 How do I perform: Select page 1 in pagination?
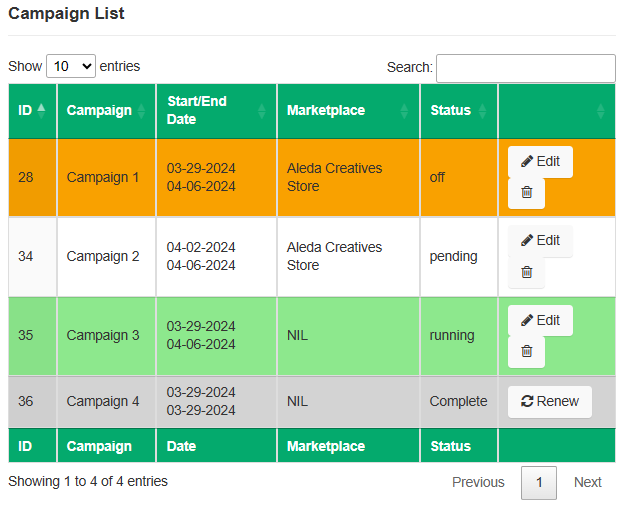click(x=539, y=482)
